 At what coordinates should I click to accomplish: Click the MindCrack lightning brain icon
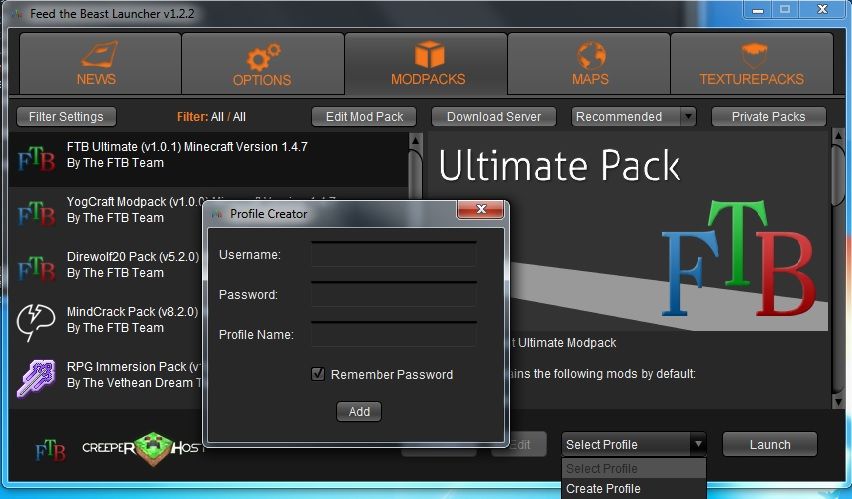[x=36, y=323]
